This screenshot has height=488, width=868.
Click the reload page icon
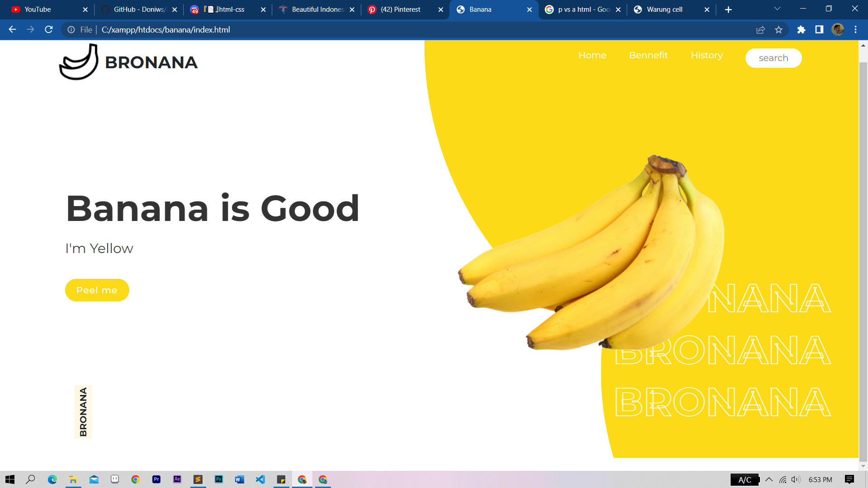(x=48, y=30)
